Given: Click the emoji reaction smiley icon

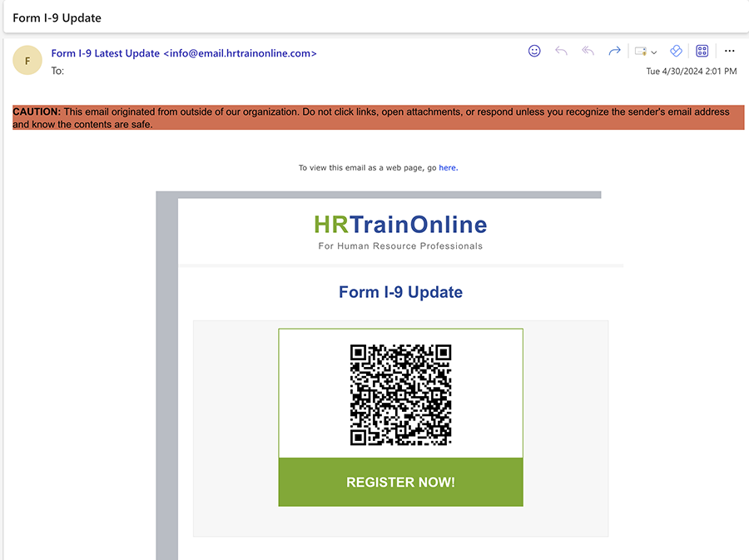Looking at the screenshot, I should coord(534,51).
